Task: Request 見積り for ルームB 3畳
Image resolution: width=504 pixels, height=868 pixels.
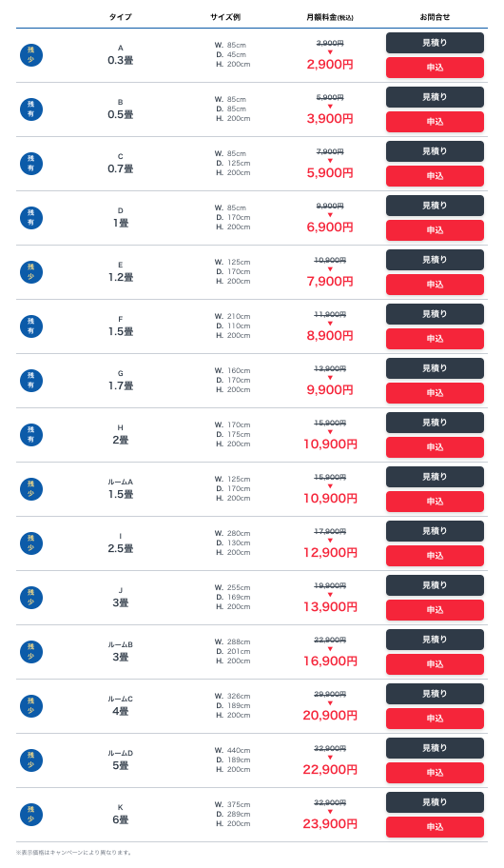Action: [435, 640]
